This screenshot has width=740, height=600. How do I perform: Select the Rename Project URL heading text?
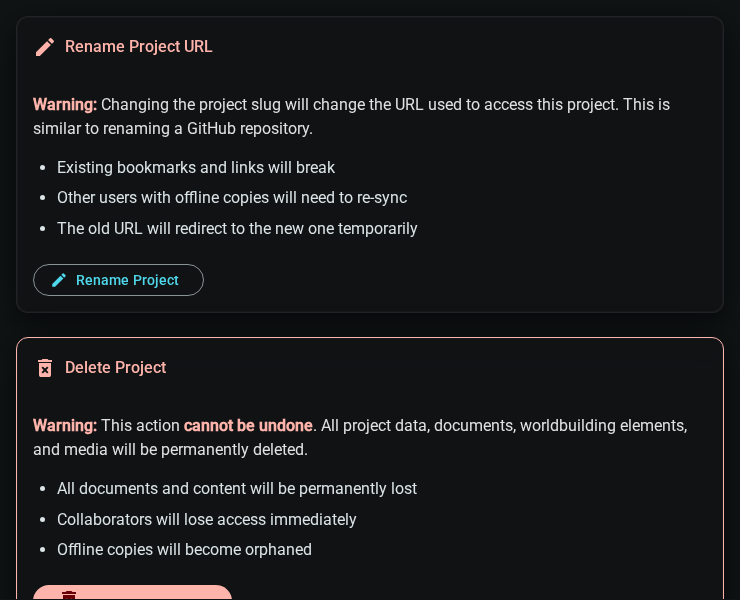tap(138, 47)
